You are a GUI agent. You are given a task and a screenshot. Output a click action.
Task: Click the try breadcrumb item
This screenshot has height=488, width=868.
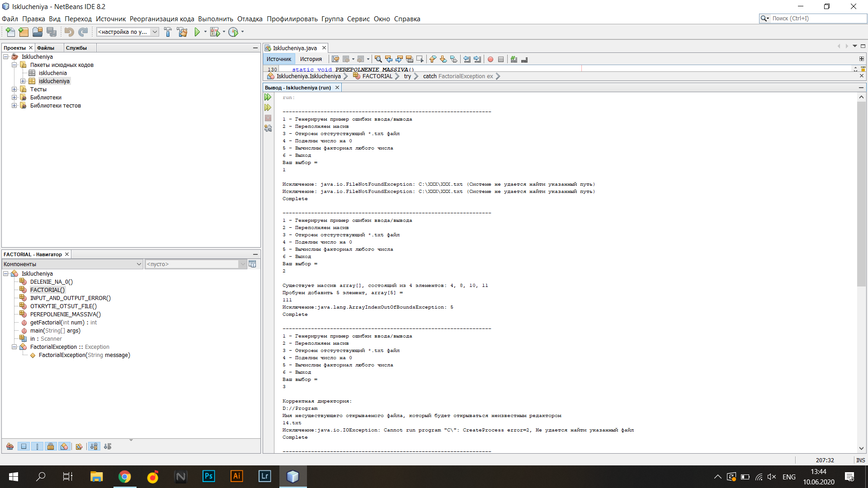[407, 76]
